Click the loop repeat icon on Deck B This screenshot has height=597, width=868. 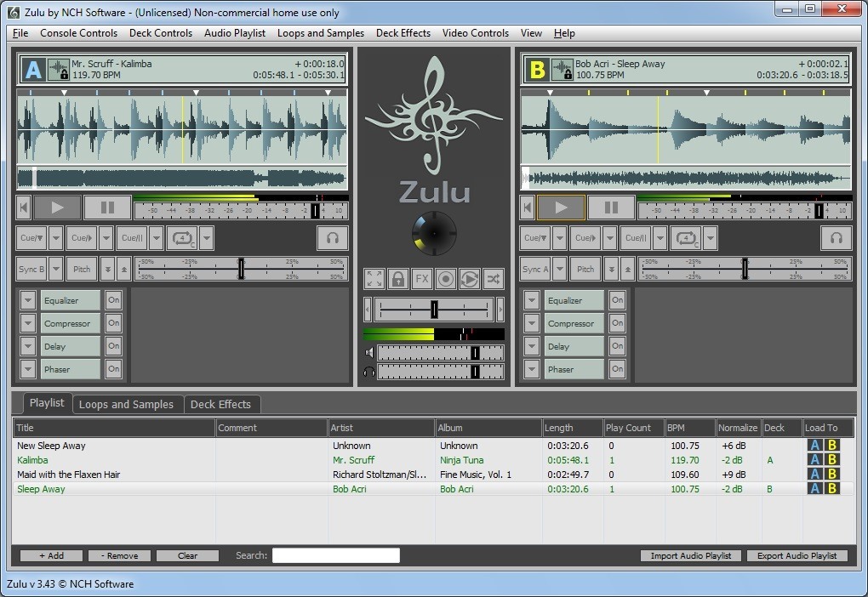pyautogui.click(x=686, y=238)
